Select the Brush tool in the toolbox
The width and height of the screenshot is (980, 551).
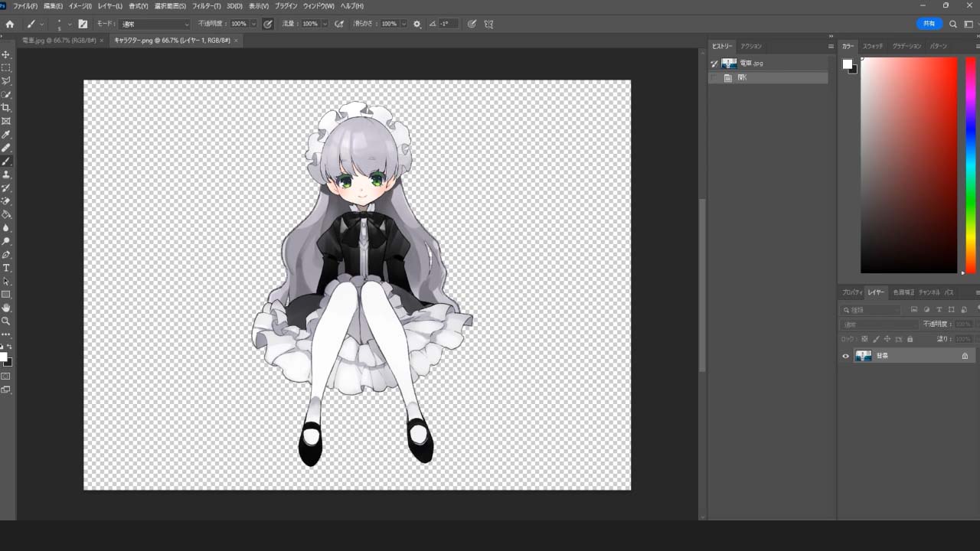[6, 161]
